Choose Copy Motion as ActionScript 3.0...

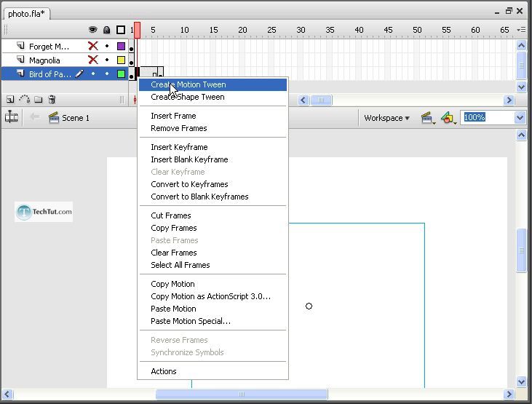(213, 296)
